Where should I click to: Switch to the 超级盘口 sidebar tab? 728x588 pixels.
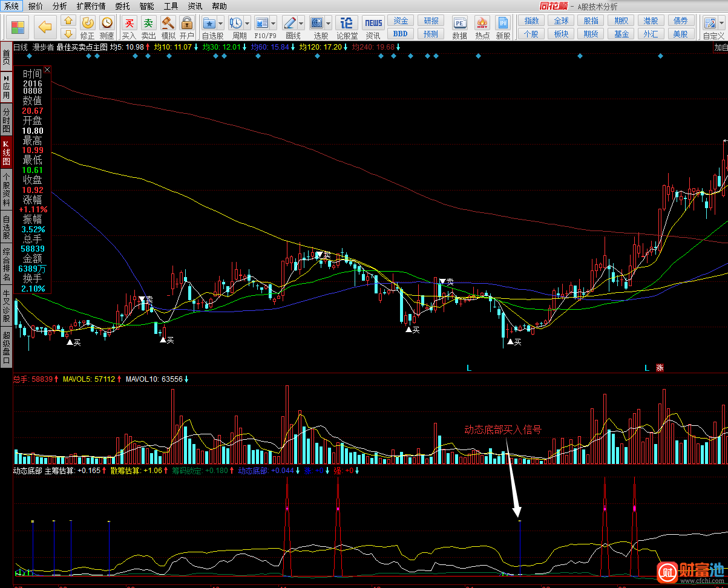(6, 347)
